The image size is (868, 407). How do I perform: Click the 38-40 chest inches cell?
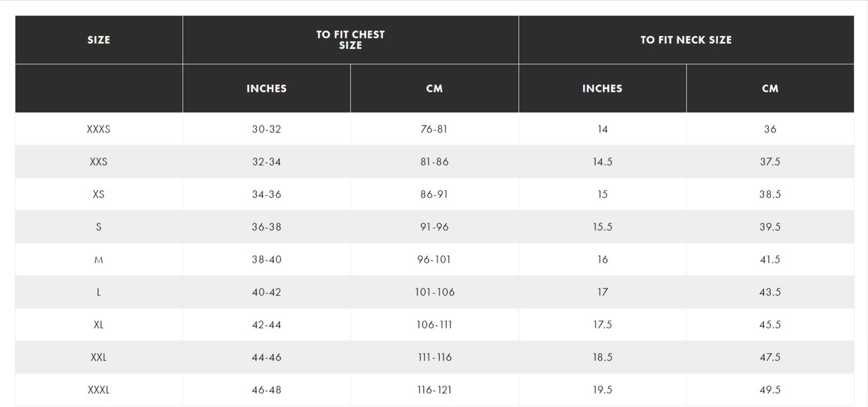[267, 260]
